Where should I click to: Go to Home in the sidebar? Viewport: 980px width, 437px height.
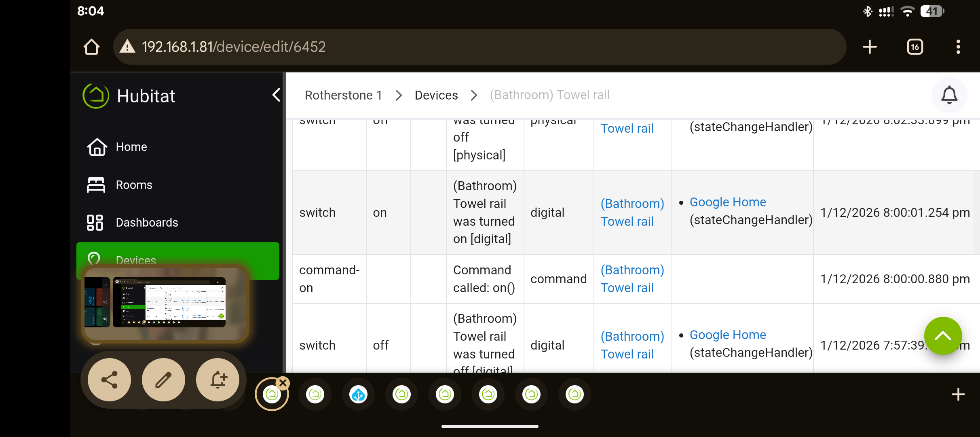click(131, 147)
